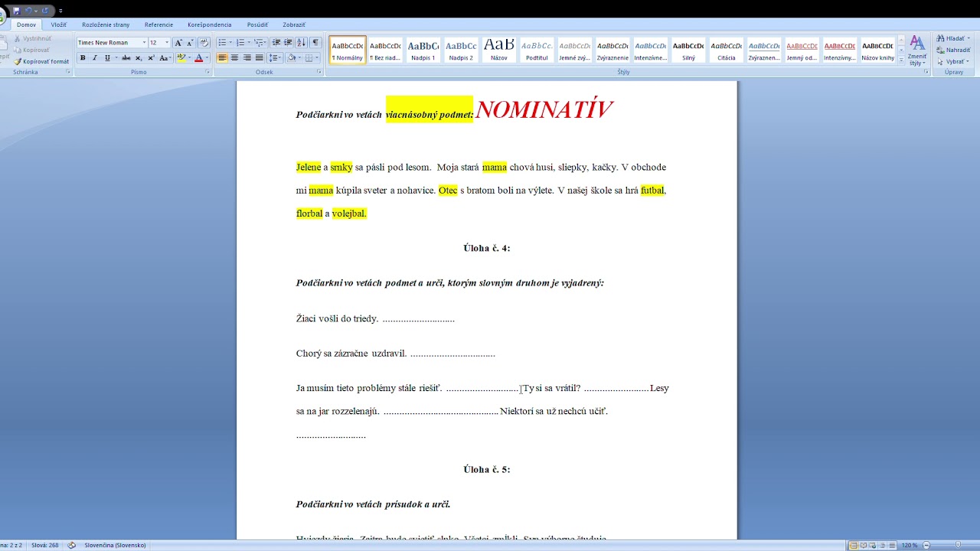Align text right
Viewport: 980px width, 551px height.
point(247,58)
